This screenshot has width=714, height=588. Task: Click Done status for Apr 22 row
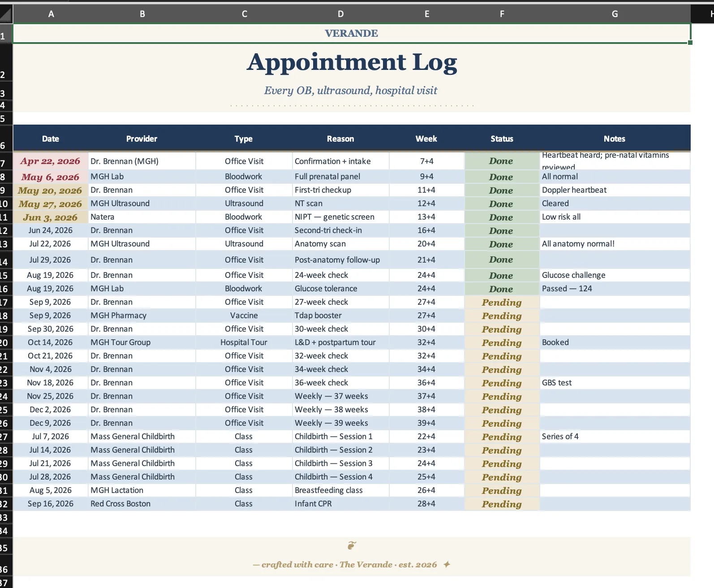502,161
